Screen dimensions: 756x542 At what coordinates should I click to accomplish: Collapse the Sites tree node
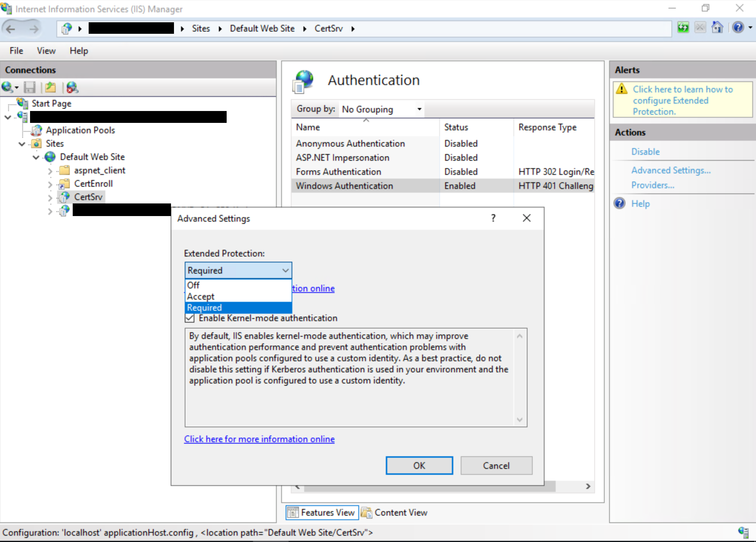[22, 144]
